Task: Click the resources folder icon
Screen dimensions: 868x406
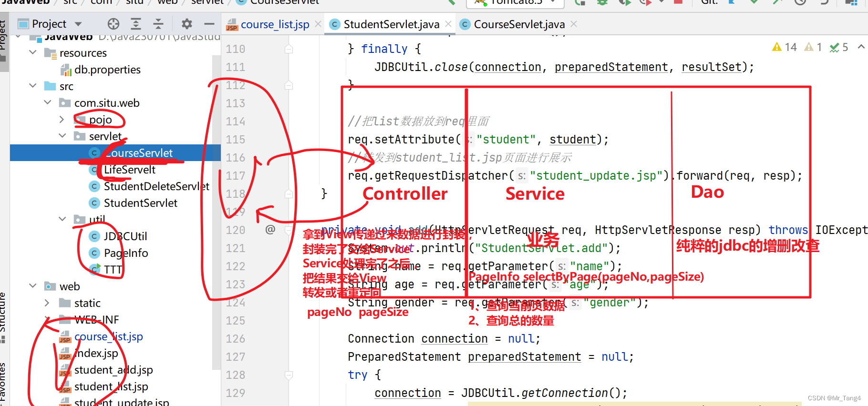Action: click(x=51, y=53)
